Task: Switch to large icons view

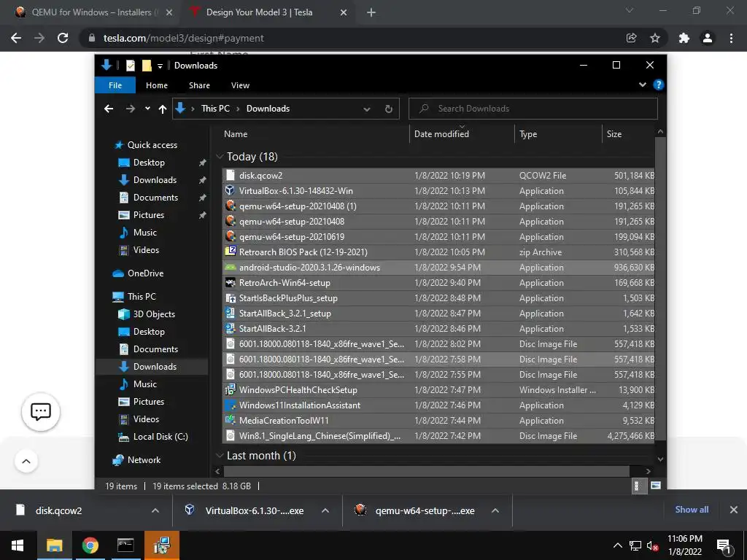Action: coord(656,486)
